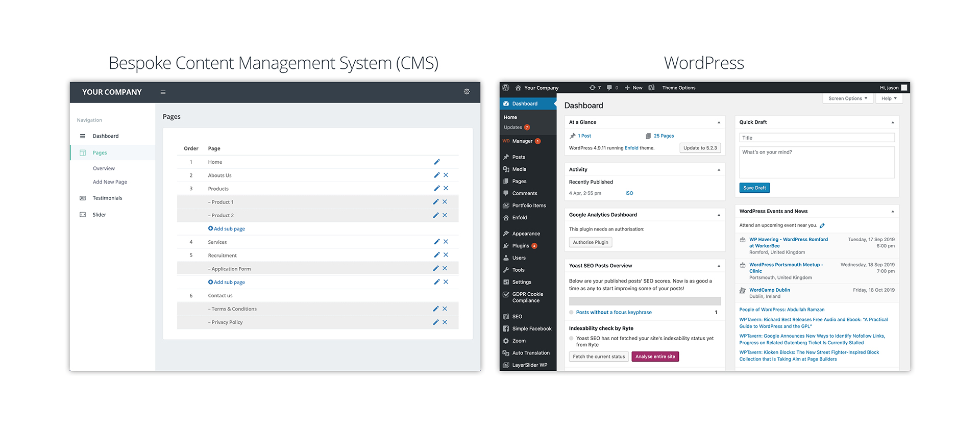The height and width of the screenshot is (434, 980).
Task: Edit the Home page with pencil icon
Action: point(437,162)
